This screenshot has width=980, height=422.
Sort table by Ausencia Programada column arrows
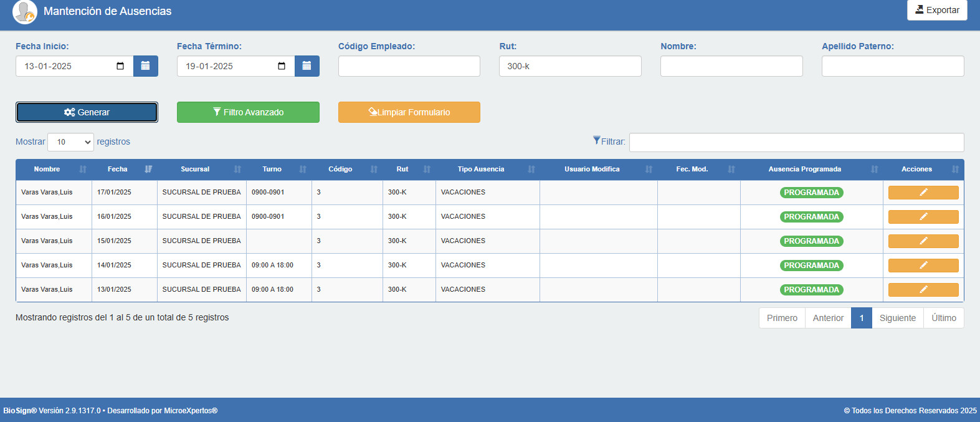pyautogui.click(x=874, y=170)
